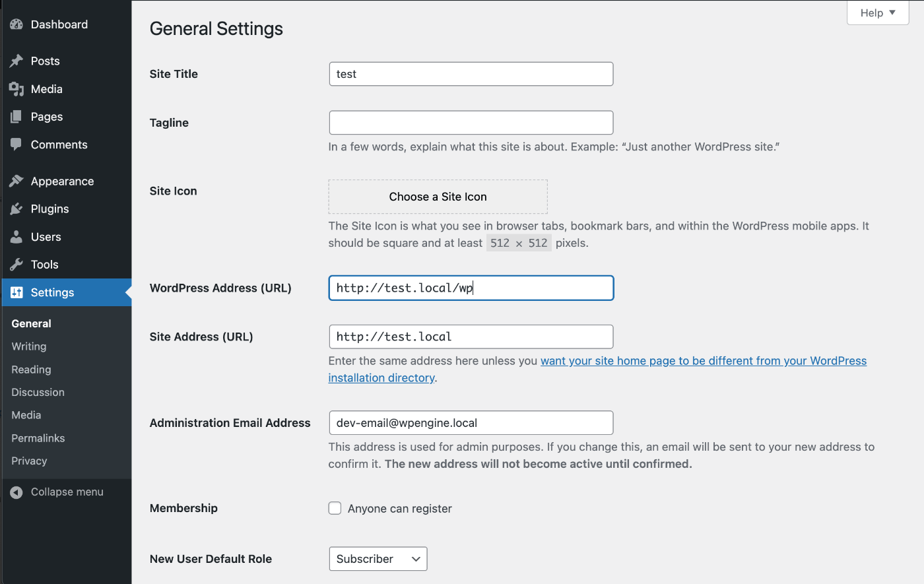
Task: Focus the Tagline input field
Action: (471, 123)
